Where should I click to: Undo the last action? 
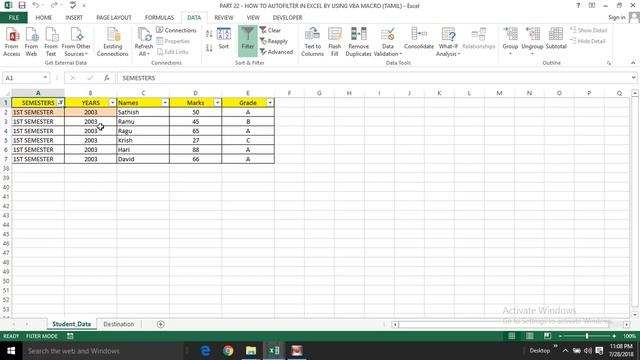click(36, 5)
